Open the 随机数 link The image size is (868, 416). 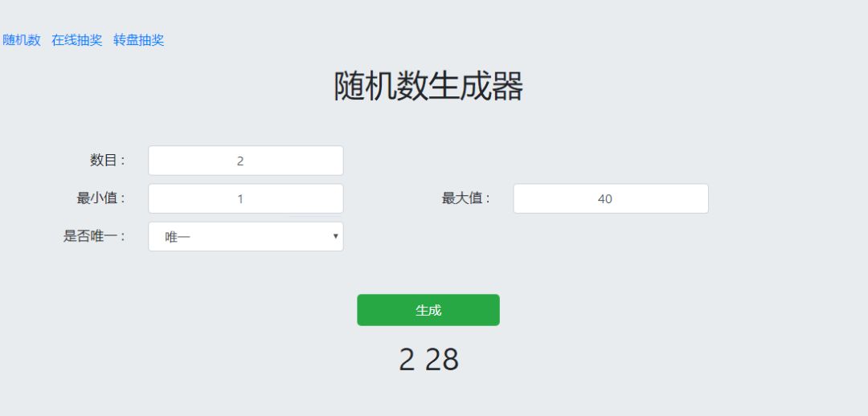[x=22, y=40]
